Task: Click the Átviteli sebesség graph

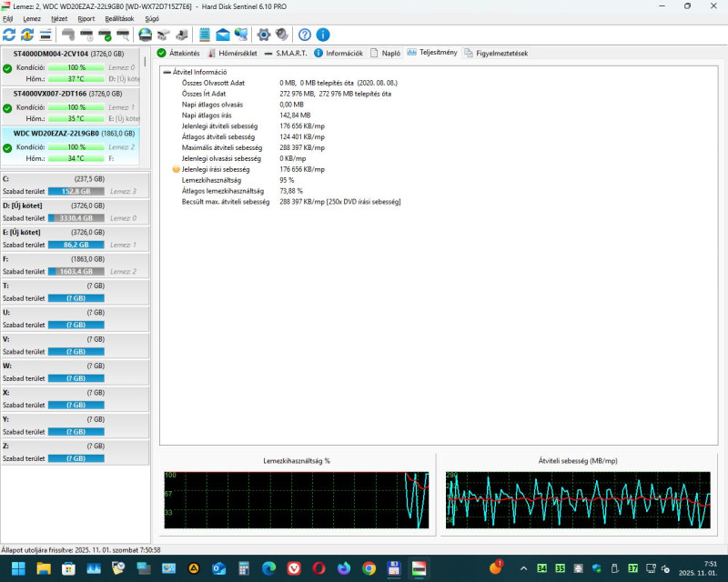Action: click(x=579, y=500)
